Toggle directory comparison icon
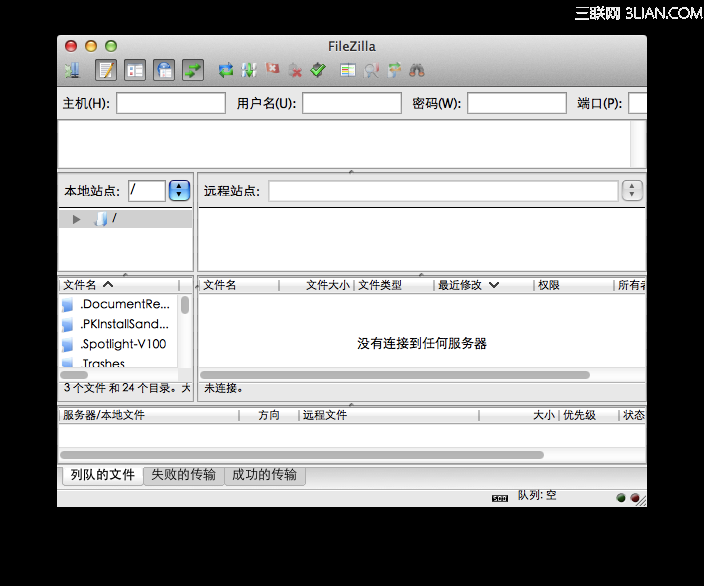 371,70
